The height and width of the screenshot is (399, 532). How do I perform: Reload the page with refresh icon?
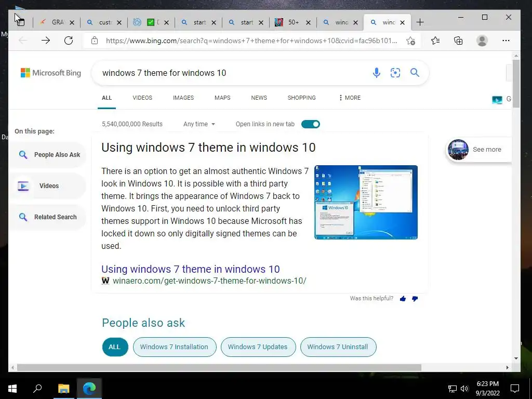click(69, 41)
